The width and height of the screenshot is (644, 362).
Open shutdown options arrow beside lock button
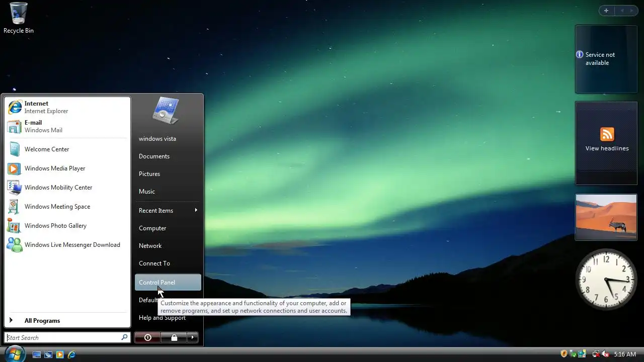click(193, 337)
